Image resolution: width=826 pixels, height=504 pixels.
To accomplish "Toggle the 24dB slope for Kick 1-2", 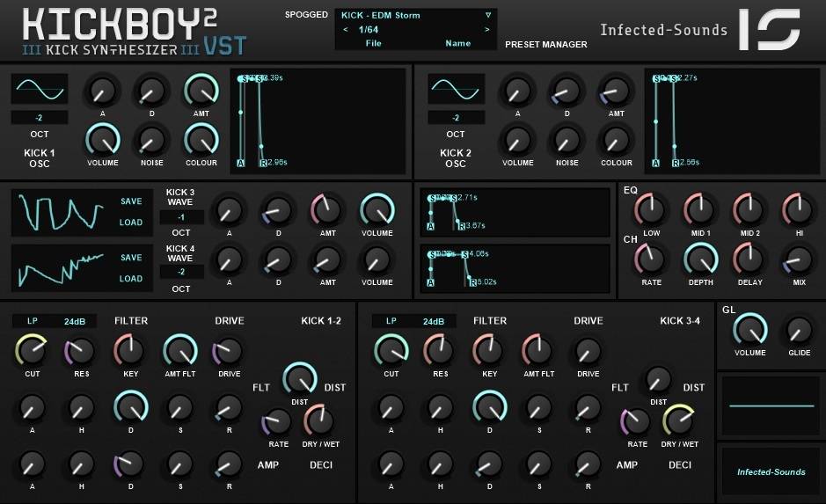I will coord(74,321).
